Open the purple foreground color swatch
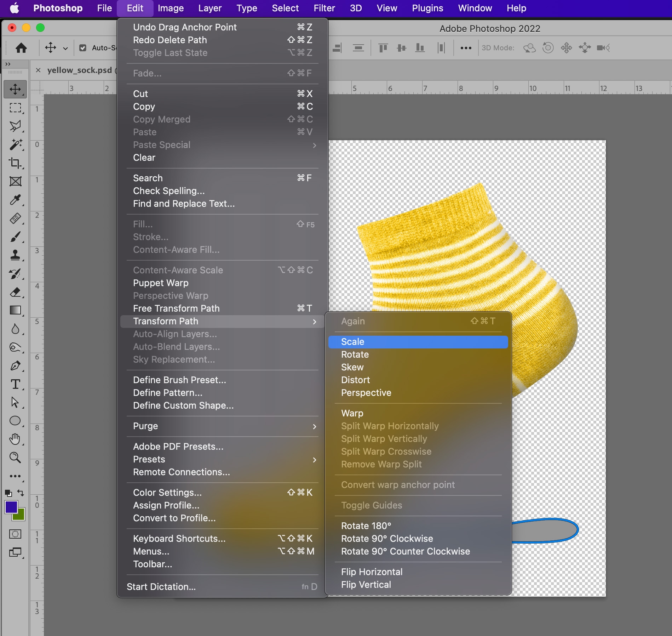 point(11,507)
